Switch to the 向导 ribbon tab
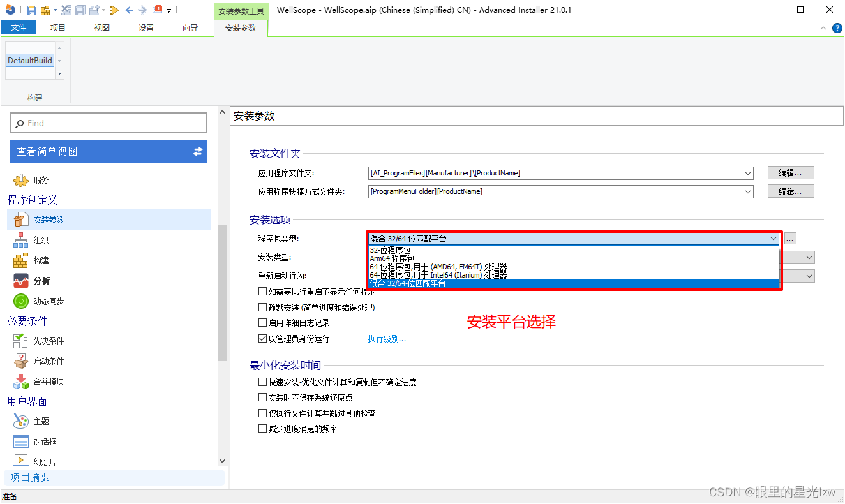 190,27
